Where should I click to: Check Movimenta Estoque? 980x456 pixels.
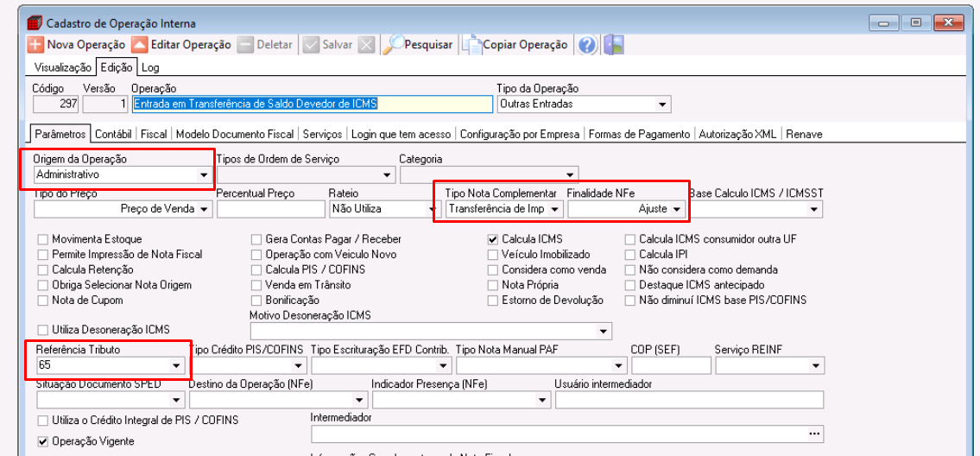click(43, 239)
